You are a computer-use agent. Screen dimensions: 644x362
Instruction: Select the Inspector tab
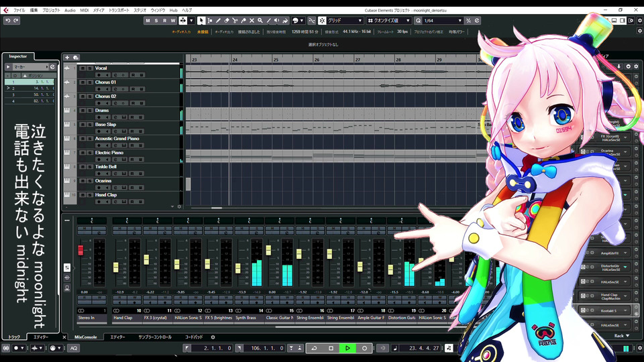[18, 56]
